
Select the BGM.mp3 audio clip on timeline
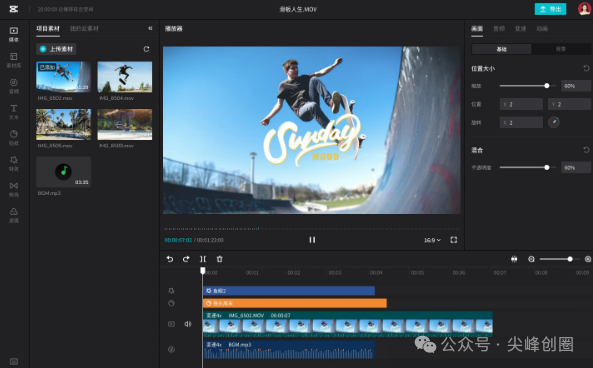(289, 349)
